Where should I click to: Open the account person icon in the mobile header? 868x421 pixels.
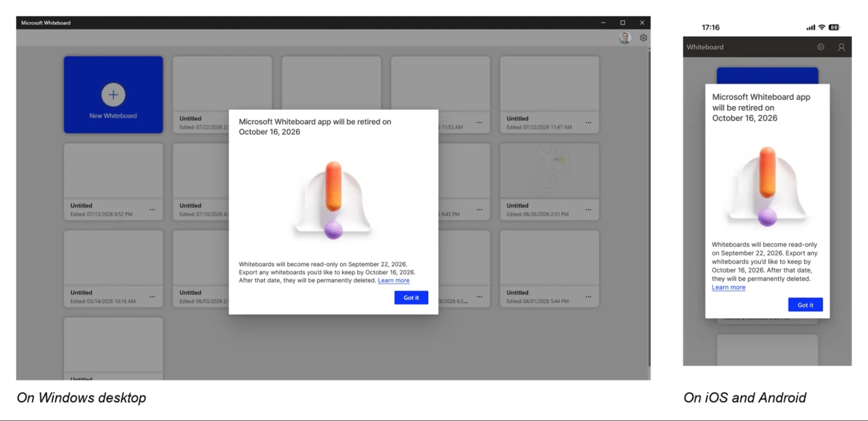841,47
